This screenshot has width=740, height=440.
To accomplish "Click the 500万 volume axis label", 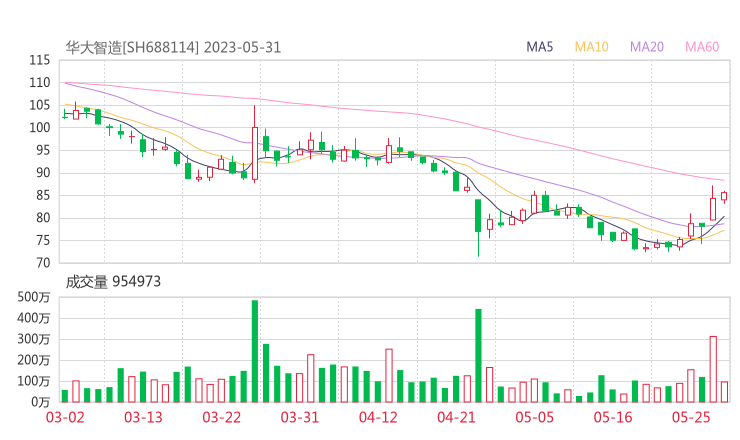I will click(x=34, y=297).
